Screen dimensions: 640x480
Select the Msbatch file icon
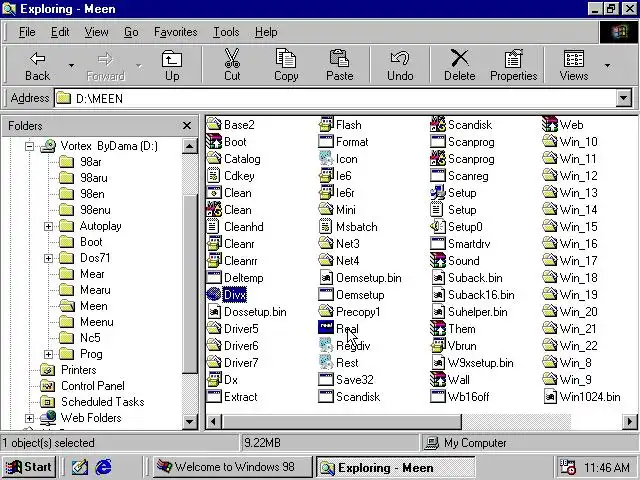click(x=325, y=227)
